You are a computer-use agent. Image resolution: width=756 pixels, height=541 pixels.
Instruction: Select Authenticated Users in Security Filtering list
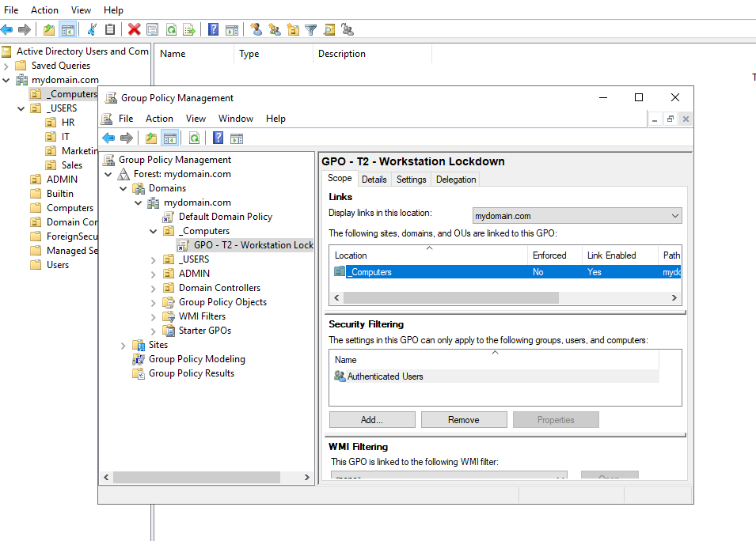tap(385, 376)
